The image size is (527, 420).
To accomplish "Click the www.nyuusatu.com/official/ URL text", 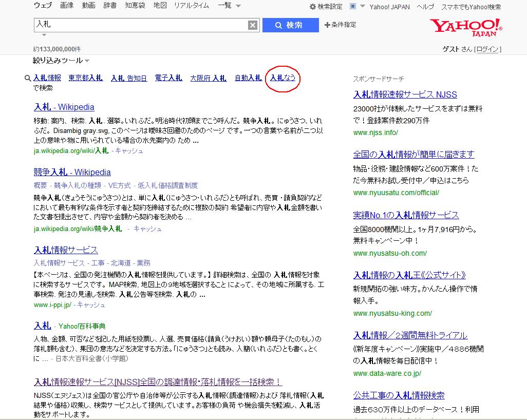I will [x=396, y=193].
